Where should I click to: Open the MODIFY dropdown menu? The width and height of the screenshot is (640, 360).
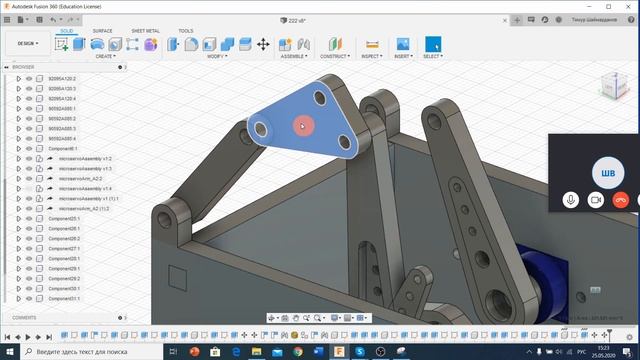[x=217, y=56]
